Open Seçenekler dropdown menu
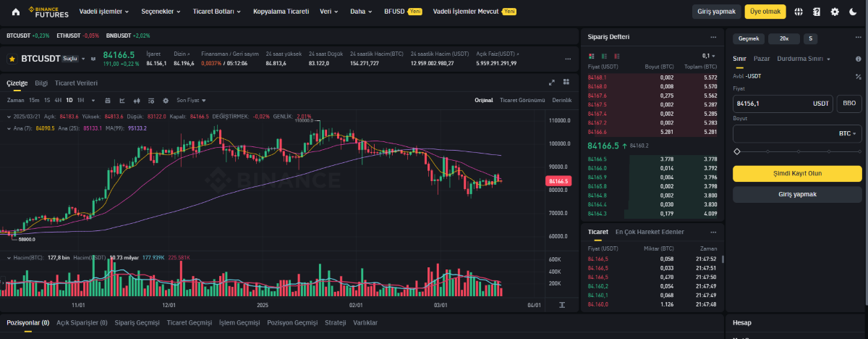The height and width of the screenshot is (339, 868). (x=161, y=12)
